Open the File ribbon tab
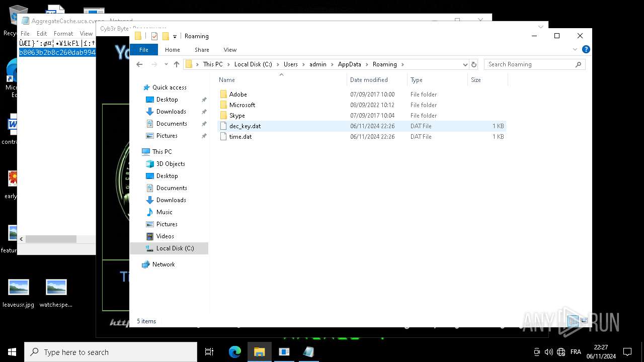The height and width of the screenshot is (362, 644). tap(144, 50)
